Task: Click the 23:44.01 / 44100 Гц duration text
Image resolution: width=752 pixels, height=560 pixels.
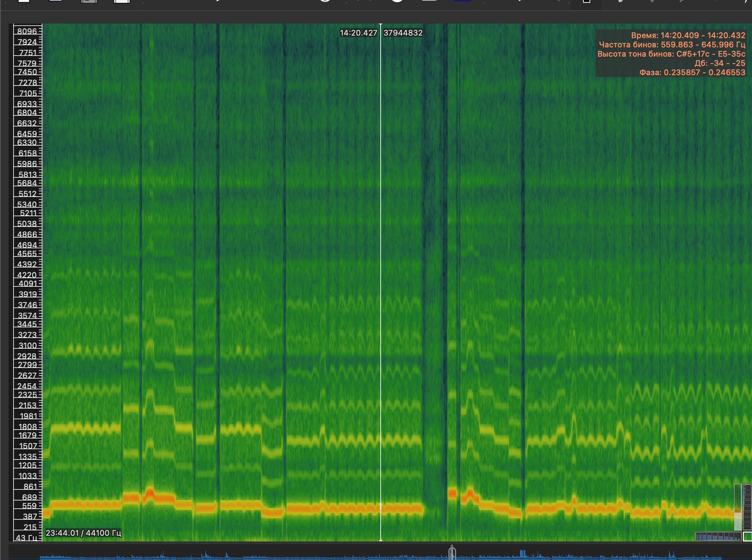Action: pos(83,533)
